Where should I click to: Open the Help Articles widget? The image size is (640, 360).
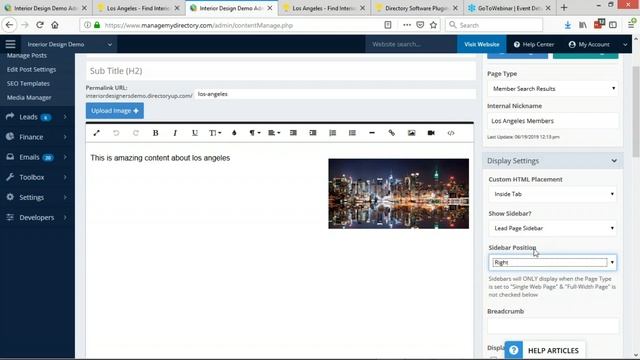545,350
